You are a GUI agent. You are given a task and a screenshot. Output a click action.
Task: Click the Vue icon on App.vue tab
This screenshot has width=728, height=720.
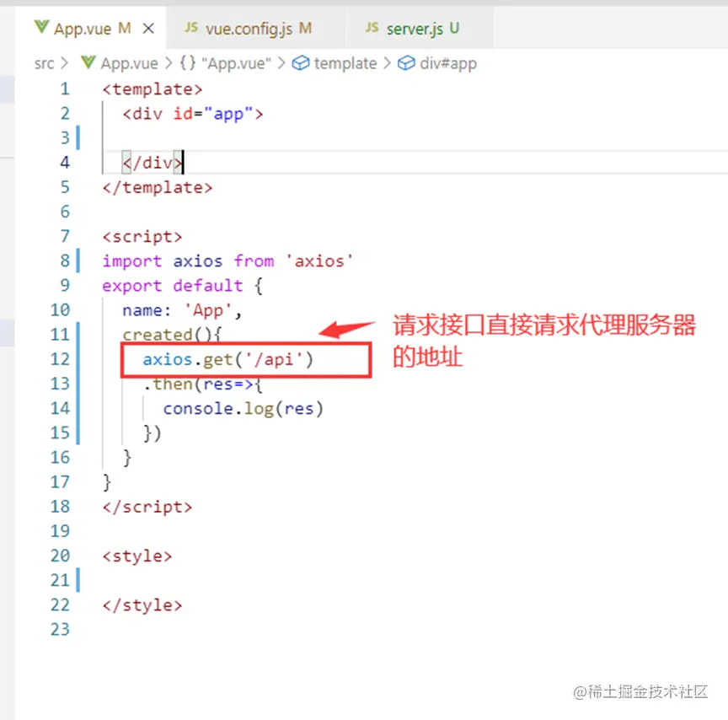point(42,28)
